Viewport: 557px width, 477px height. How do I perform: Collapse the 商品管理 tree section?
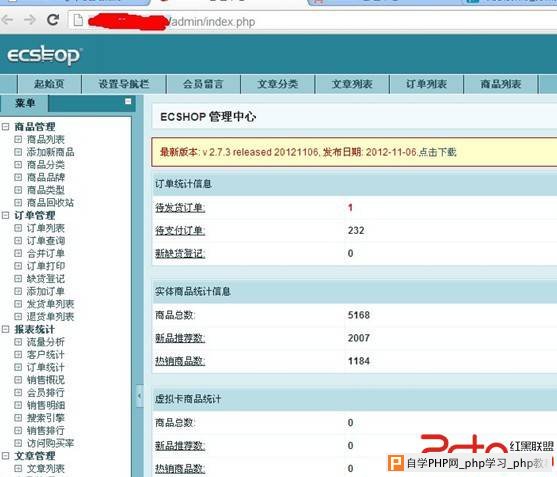(x=5, y=126)
